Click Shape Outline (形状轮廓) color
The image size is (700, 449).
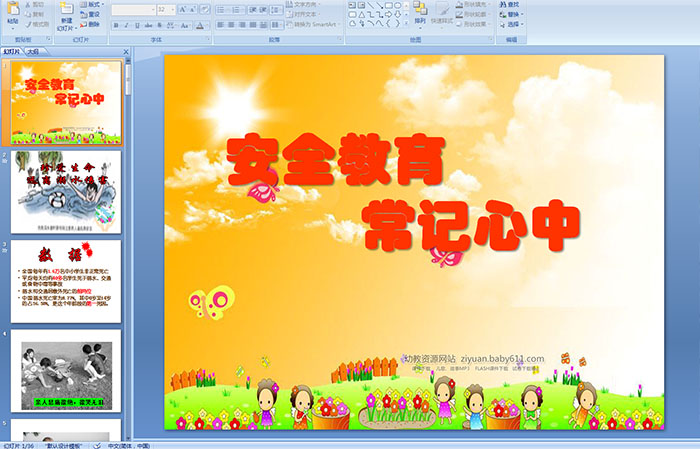(472, 14)
